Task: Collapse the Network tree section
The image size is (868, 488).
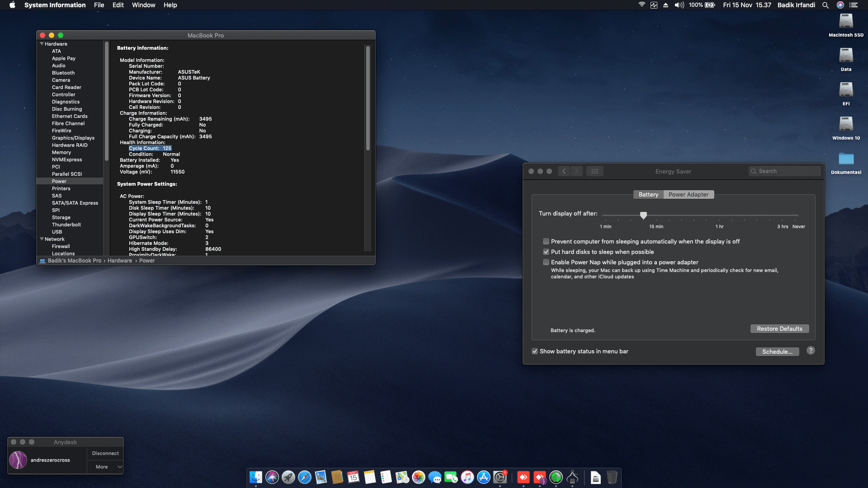Action: click(42, 239)
